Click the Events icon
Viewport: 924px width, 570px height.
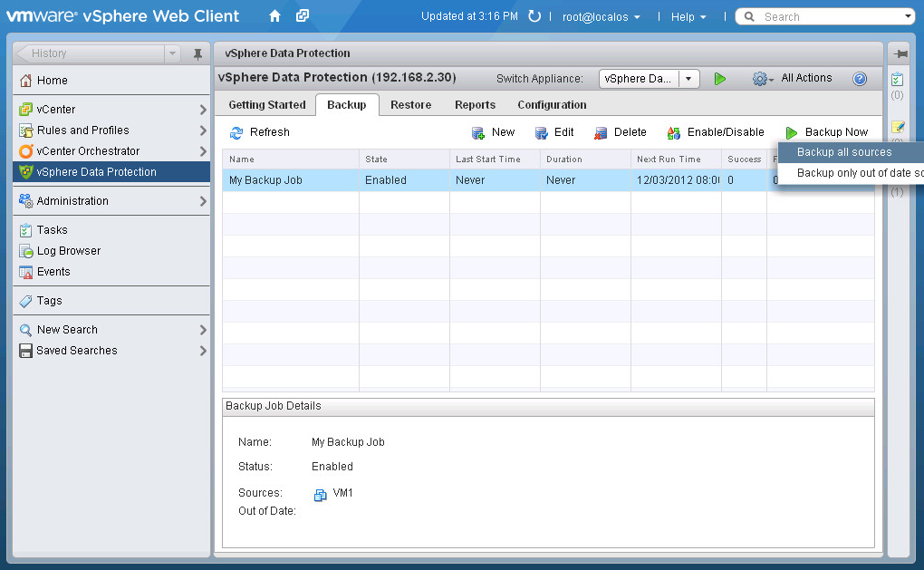point(25,272)
